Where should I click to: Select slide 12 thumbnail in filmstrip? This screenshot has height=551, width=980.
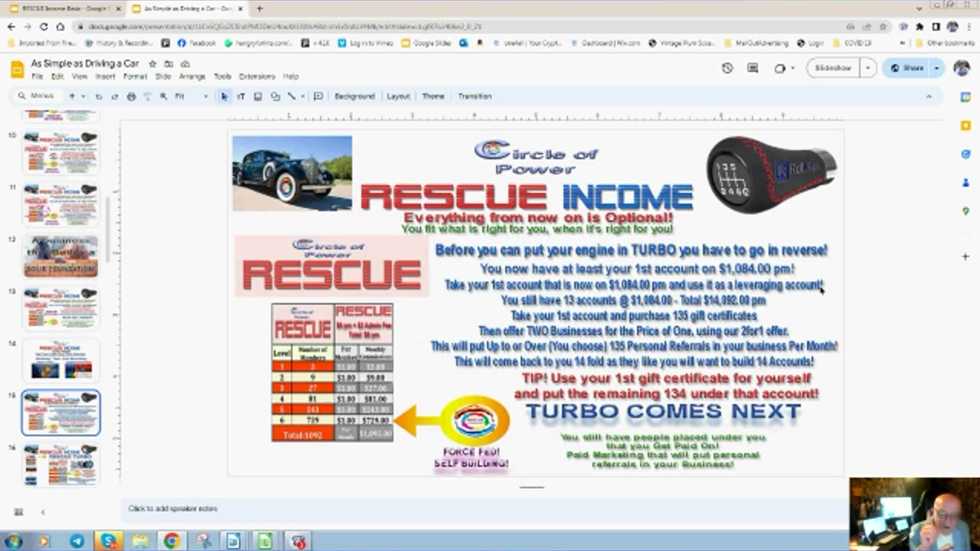(60, 256)
